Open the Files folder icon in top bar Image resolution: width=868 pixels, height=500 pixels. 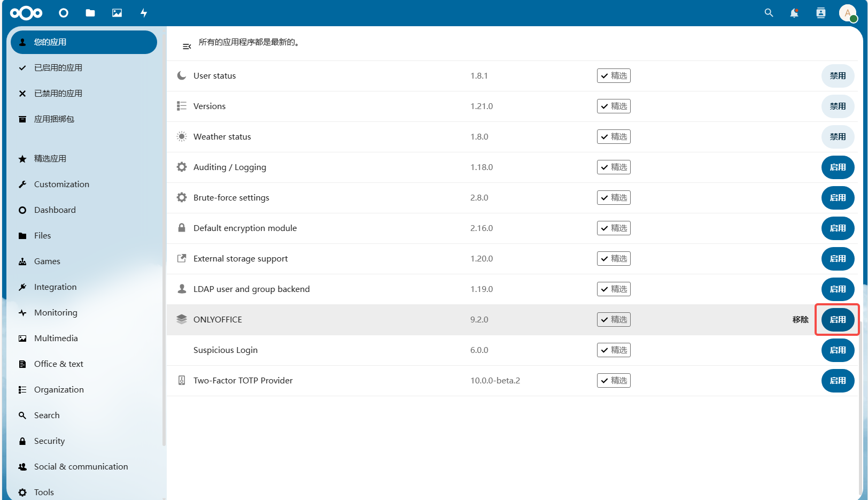coord(90,13)
